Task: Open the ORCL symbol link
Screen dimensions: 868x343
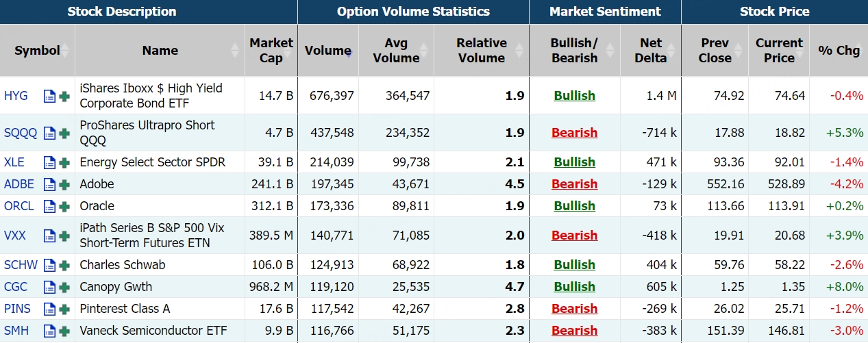Action: click(x=20, y=206)
